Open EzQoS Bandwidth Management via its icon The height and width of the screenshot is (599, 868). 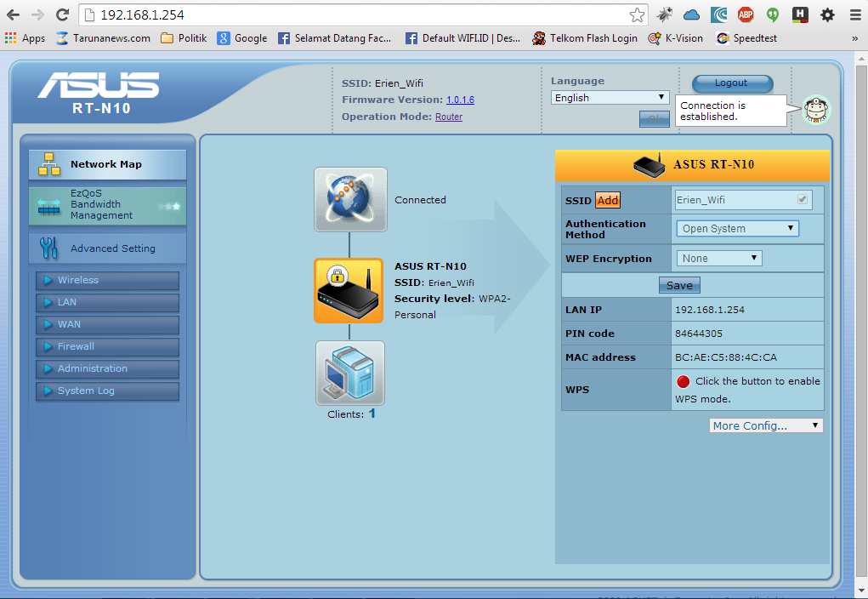point(48,204)
